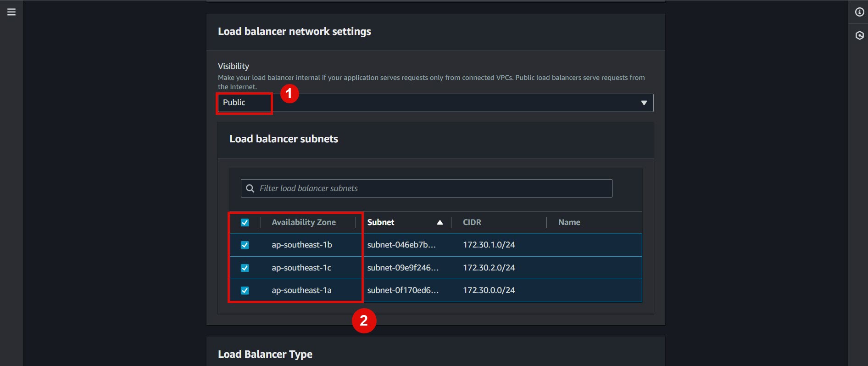Click the Load balancer subnets heading
The image size is (868, 366).
tap(284, 139)
